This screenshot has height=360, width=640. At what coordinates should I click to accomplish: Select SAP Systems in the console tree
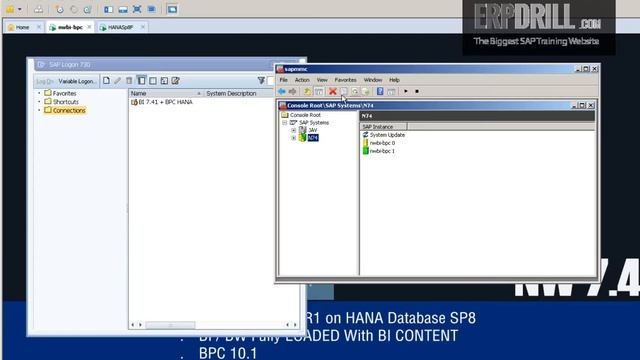(x=313, y=122)
